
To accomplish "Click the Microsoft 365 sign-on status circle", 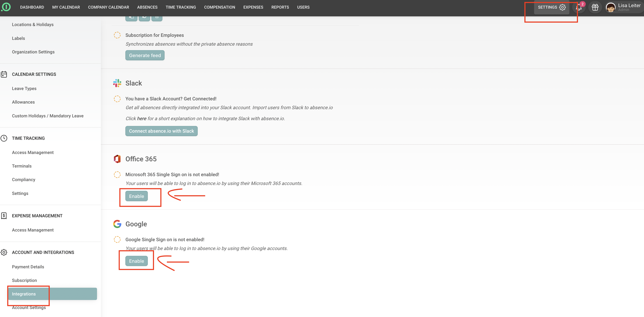I will coord(117,174).
